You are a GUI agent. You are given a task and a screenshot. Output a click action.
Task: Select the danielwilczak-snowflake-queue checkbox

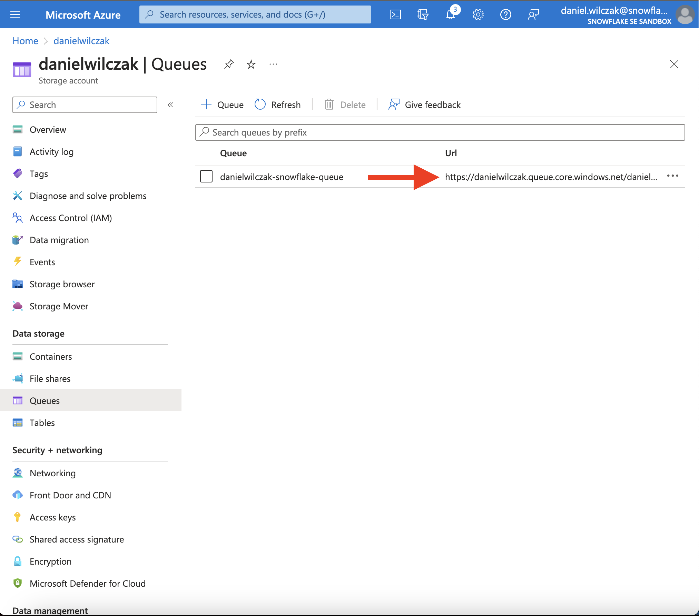coord(206,176)
